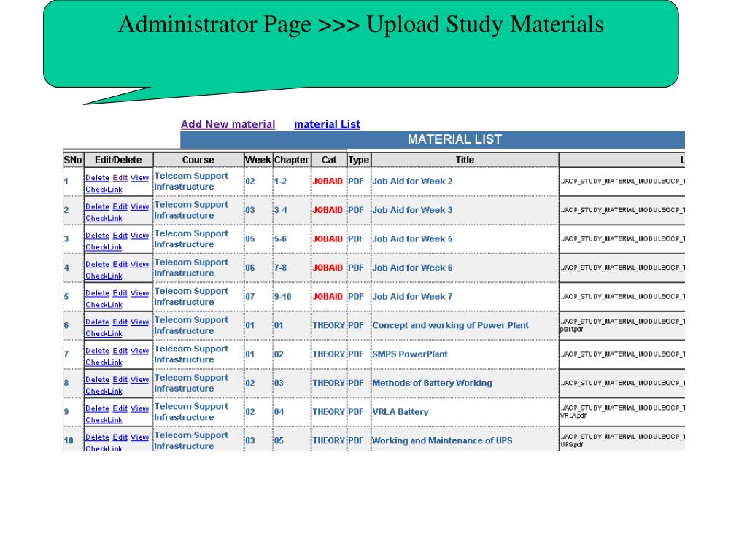Edit Concept and working of Power Plant row
Screen dimensions: 747x560
click(120, 322)
